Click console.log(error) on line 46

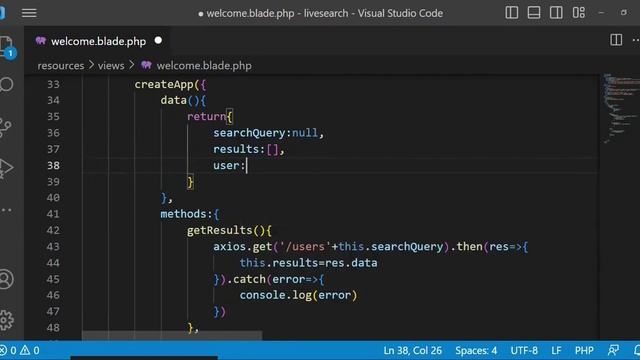pyautogui.click(x=298, y=295)
